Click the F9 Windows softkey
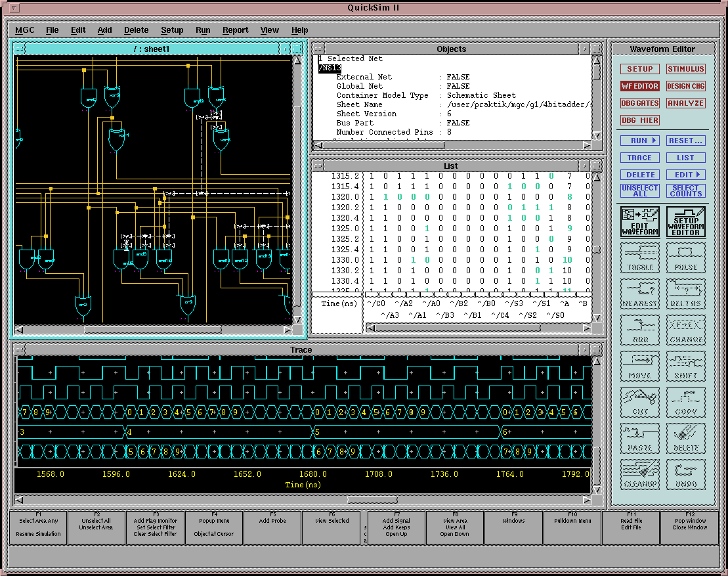The height and width of the screenshot is (576, 728). (513, 527)
